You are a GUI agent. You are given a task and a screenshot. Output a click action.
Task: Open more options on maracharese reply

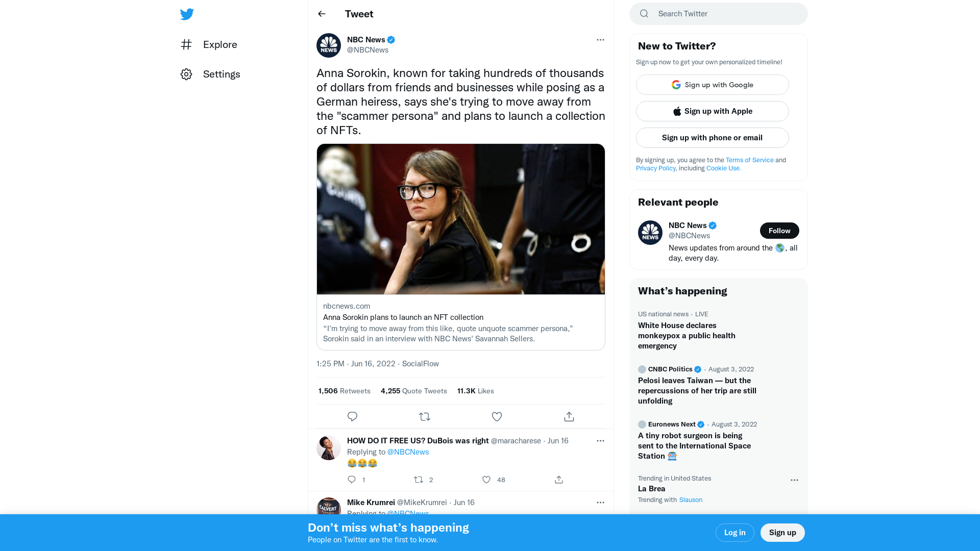(x=600, y=441)
